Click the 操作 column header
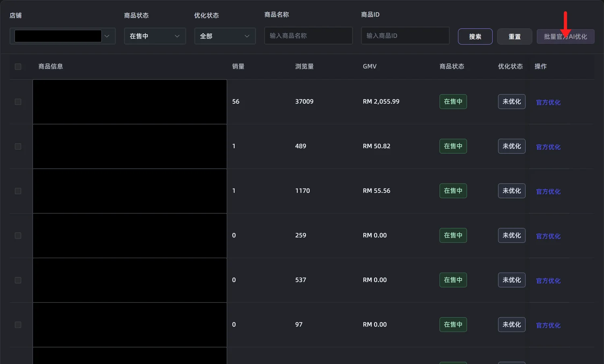 coord(541,66)
